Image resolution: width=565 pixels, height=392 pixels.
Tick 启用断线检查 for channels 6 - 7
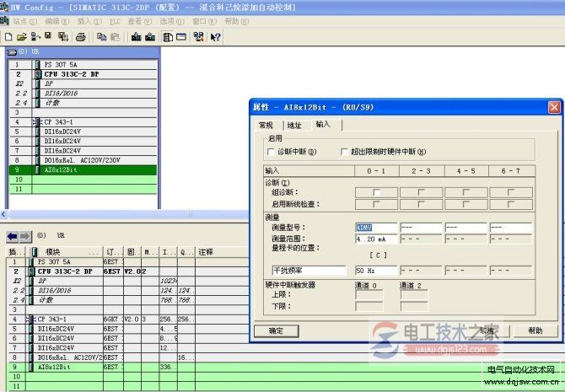coord(510,204)
